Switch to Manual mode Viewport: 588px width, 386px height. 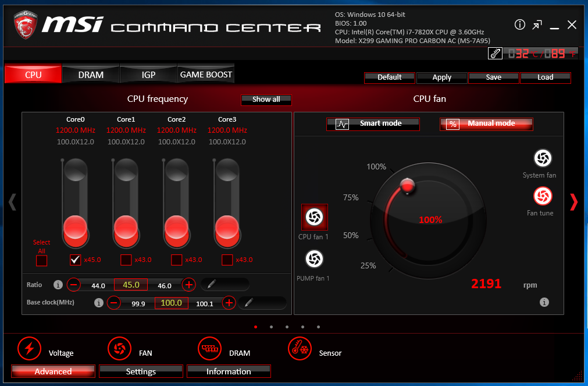pos(486,124)
